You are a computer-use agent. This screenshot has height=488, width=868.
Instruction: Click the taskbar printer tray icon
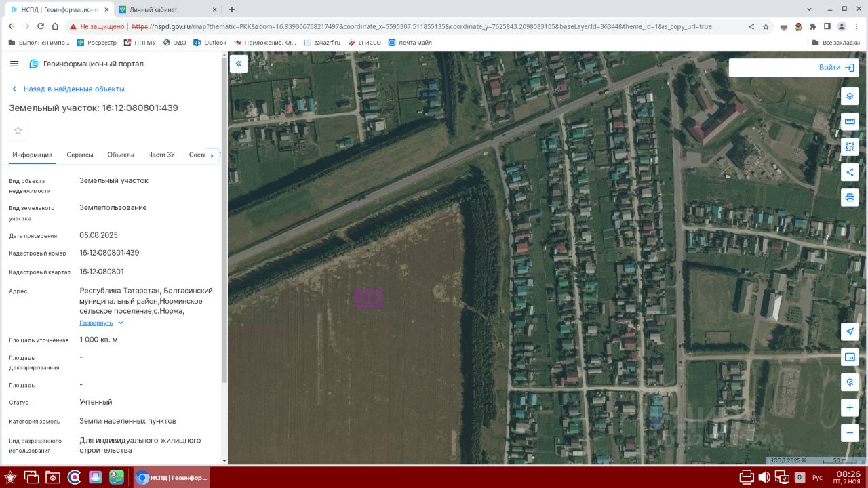(747, 477)
